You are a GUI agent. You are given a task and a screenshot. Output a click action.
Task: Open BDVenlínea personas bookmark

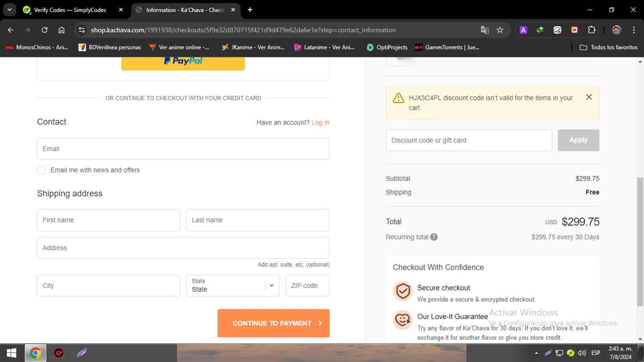pos(110,47)
